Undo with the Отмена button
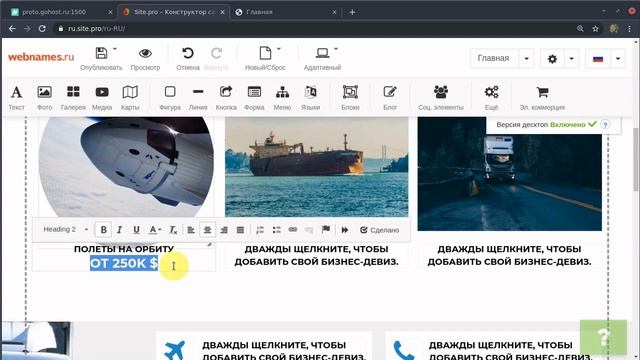640x360 pixels. tap(188, 58)
